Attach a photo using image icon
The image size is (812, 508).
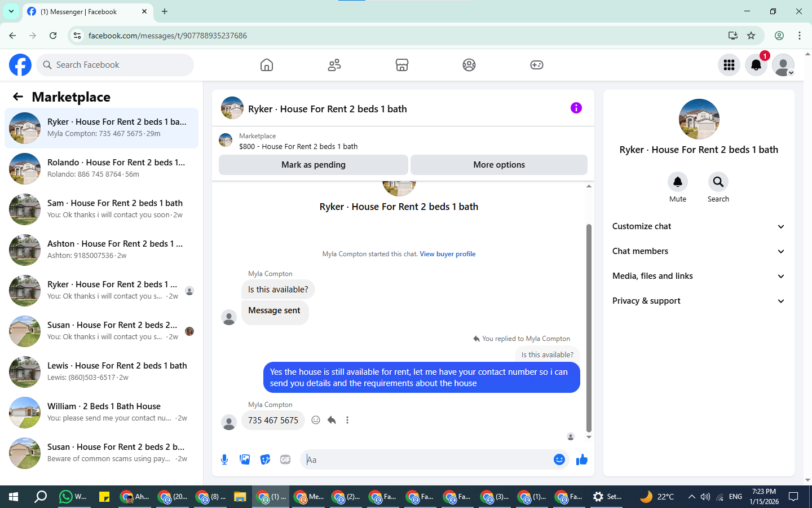(245, 459)
